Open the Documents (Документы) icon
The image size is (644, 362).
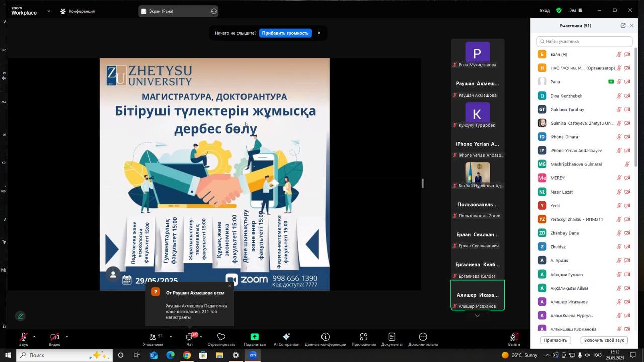click(x=392, y=337)
